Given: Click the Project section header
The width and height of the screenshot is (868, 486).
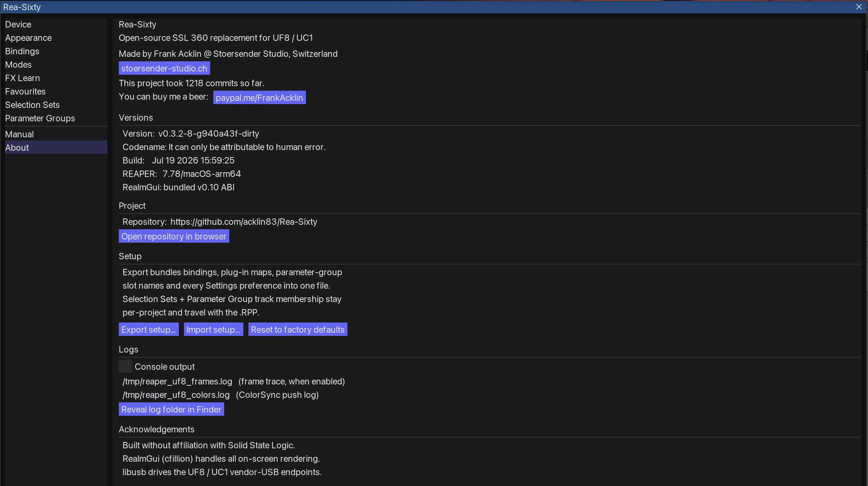Looking at the screenshot, I should 132,206.
